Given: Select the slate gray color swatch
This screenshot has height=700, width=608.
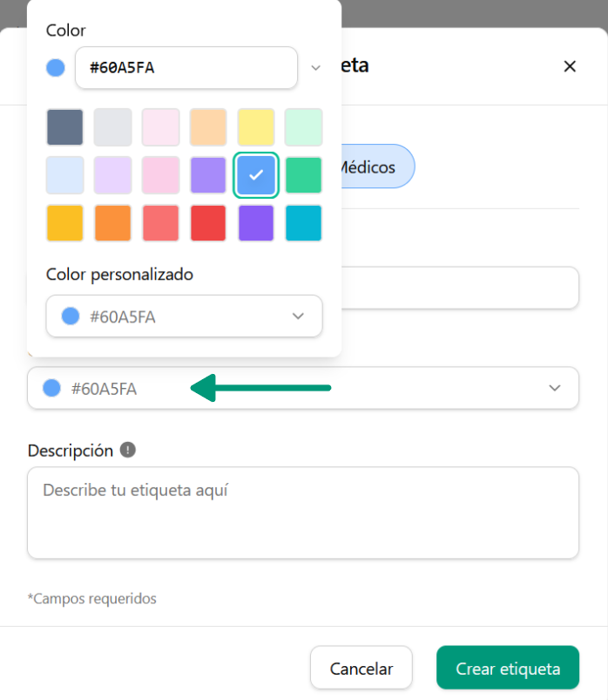Looking at the screenshot, I should [x=65, y=127].
